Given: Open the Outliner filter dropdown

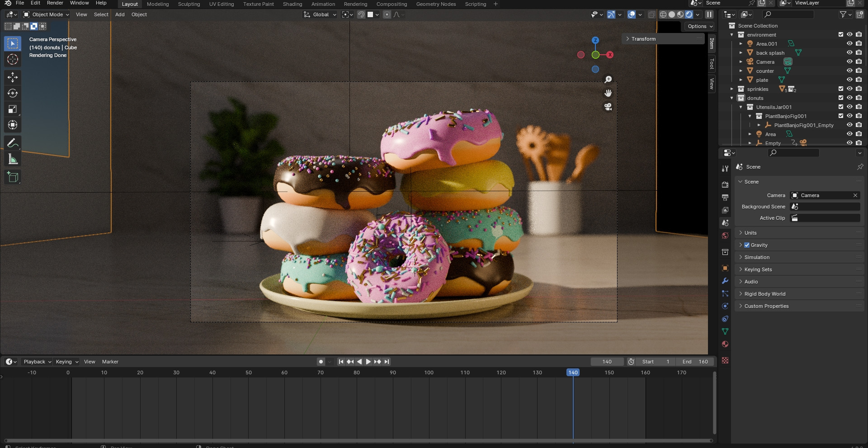Looking at the screenshot, I should (845, 14).
